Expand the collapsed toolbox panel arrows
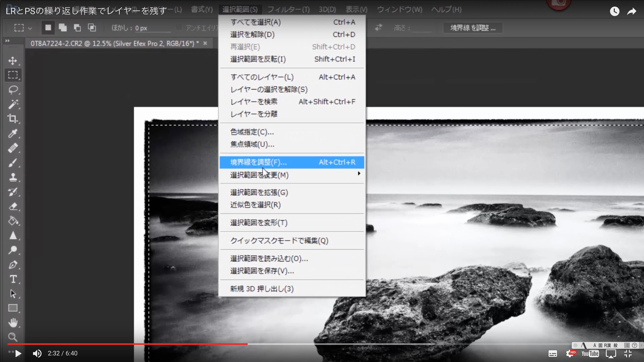The height and width of the screenshot is (362, 644). 8,41
